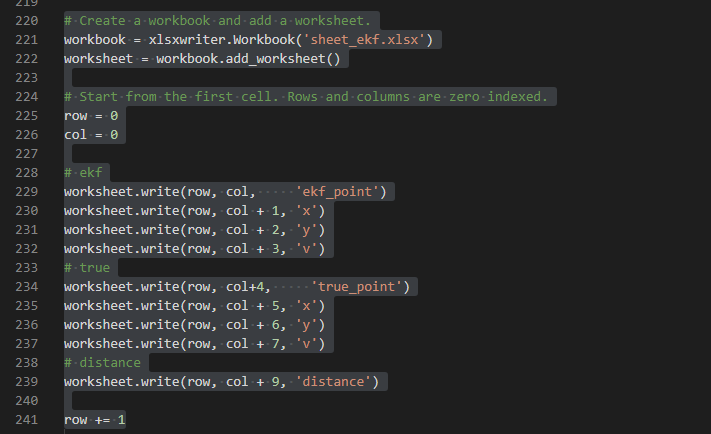The width and height of the screenshot is (711, 434).
Task: Click the 'col = 0' assignment
Action: (x=91, y=135)
